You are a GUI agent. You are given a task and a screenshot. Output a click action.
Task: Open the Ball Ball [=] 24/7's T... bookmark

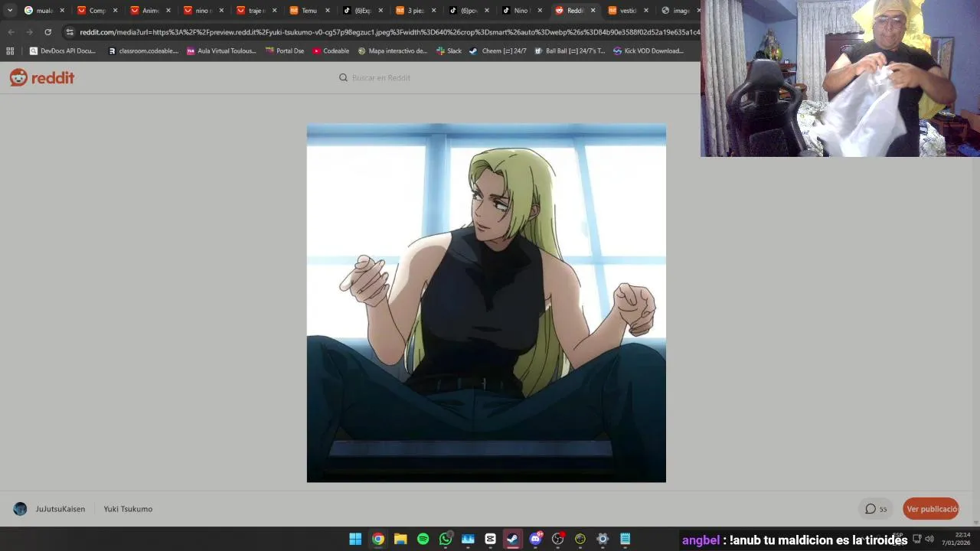pos(570,51)
